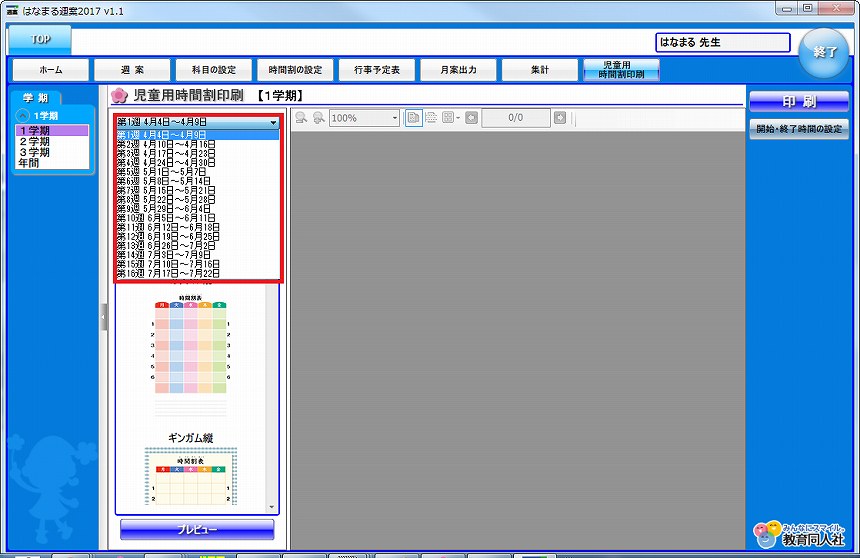Zoom in the preview with second magnifier icon
This screenshot has width=860, height=558.
pos(318,117)
